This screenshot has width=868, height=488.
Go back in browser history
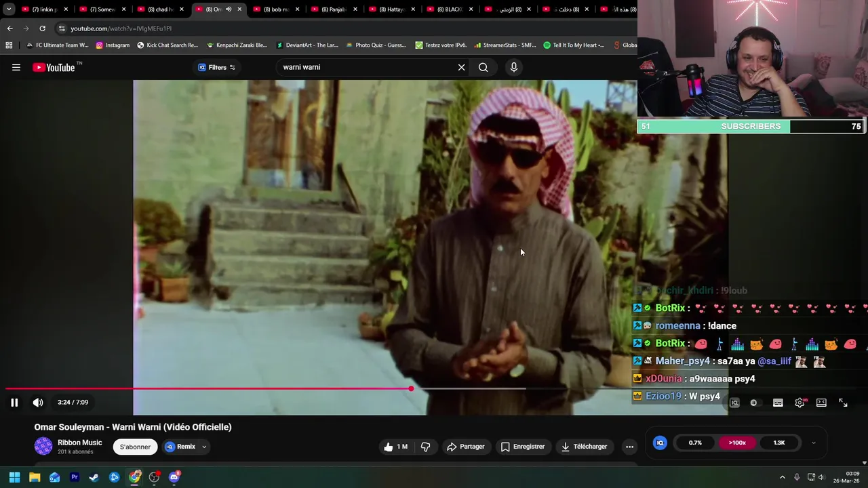[x=9, y=28]
